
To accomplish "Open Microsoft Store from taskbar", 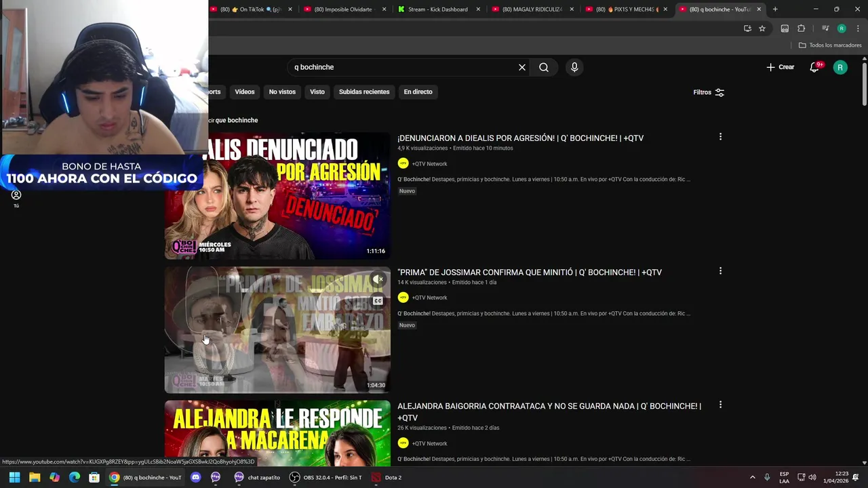I will pyautogui.click(x=94, y=477).
